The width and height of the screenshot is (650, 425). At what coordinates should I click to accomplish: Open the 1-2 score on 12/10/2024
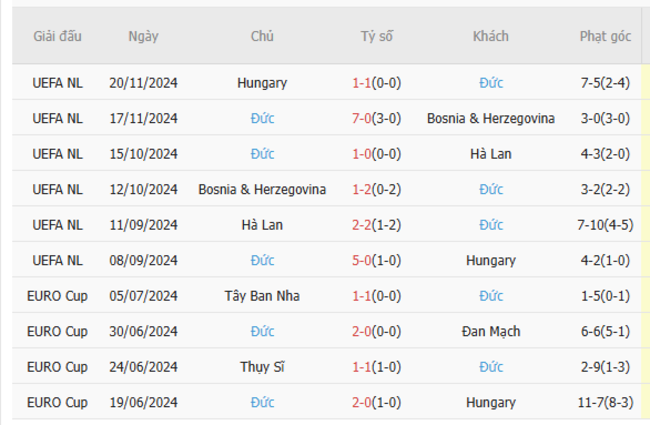377,189
